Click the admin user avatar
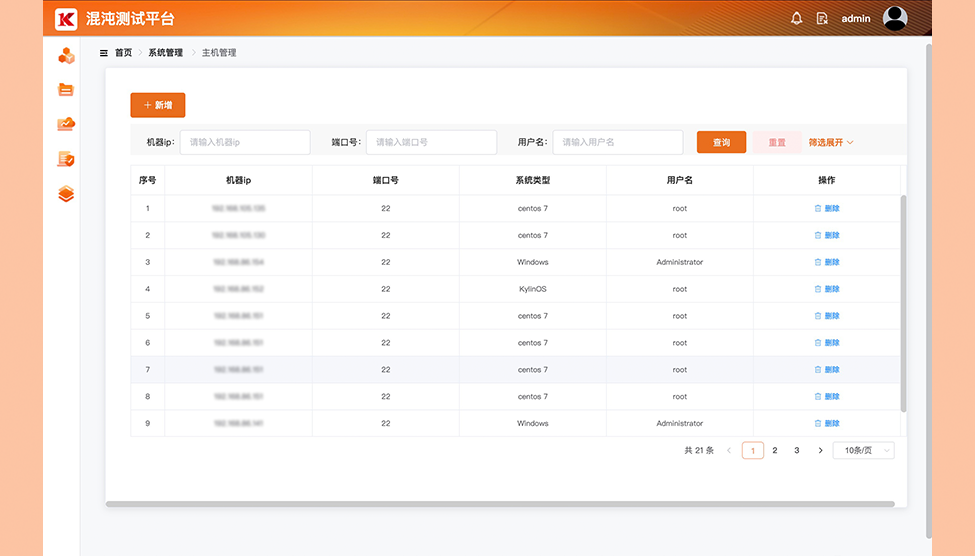This screenshot has width=975, height=556. coord(895,19)
